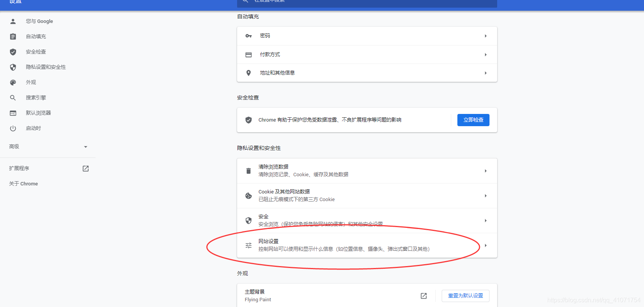Open the 您与 Google sidebar section

39,21
